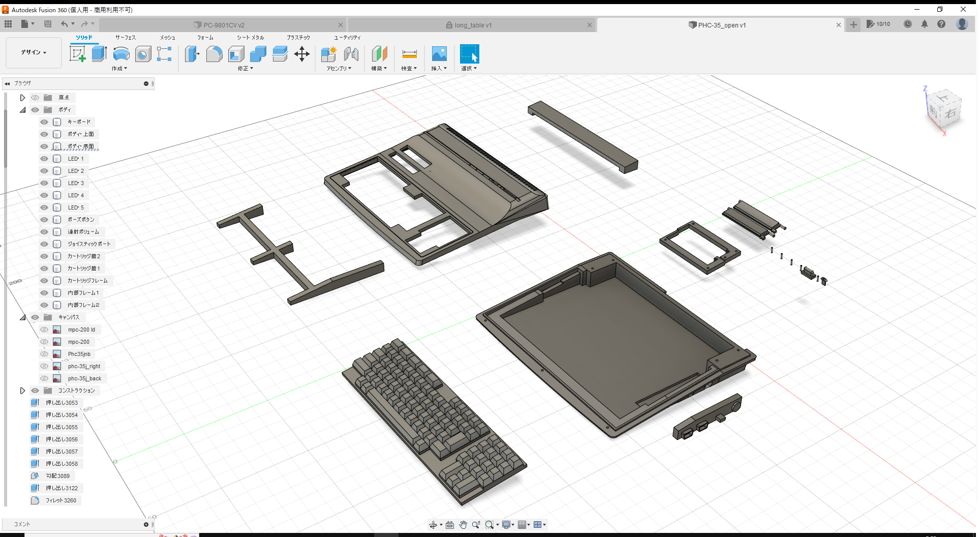
Task: Open the Measure tool under 検査
Action: pos(409,53)
